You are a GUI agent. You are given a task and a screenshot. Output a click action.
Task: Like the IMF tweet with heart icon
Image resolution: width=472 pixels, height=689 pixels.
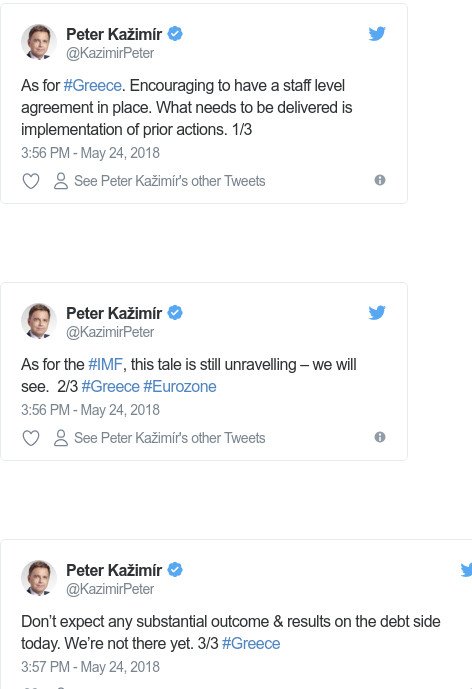tap(31, 438)
